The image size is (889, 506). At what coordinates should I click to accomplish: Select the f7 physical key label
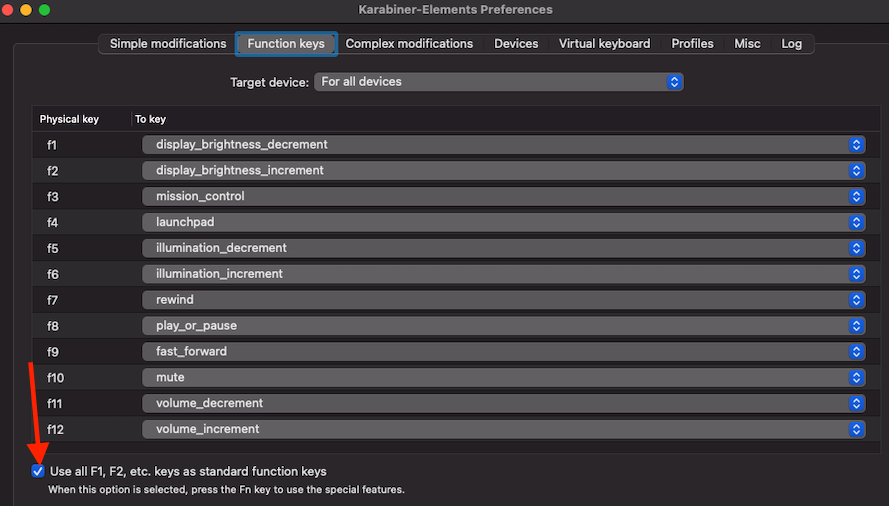coord(52,300)
